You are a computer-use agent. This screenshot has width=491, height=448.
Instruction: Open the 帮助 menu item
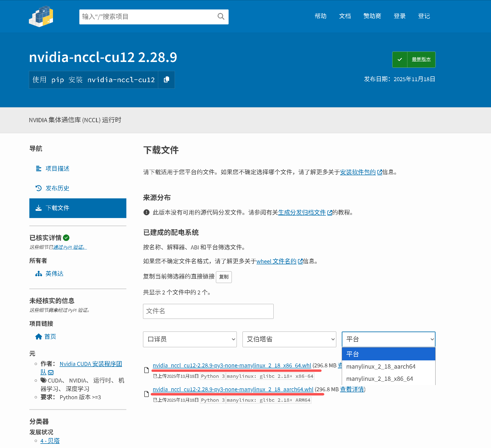[x=320, y=16]
